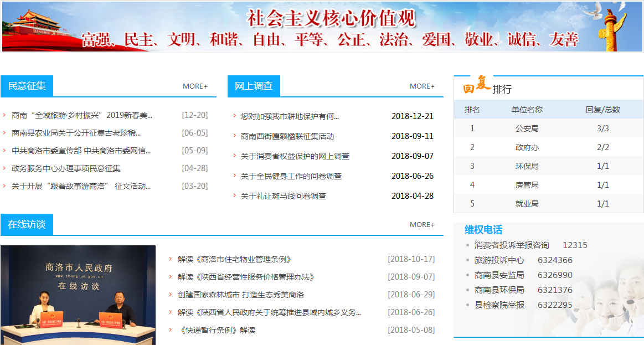Click date 2018-12-21 in survey list

(413, 116)
